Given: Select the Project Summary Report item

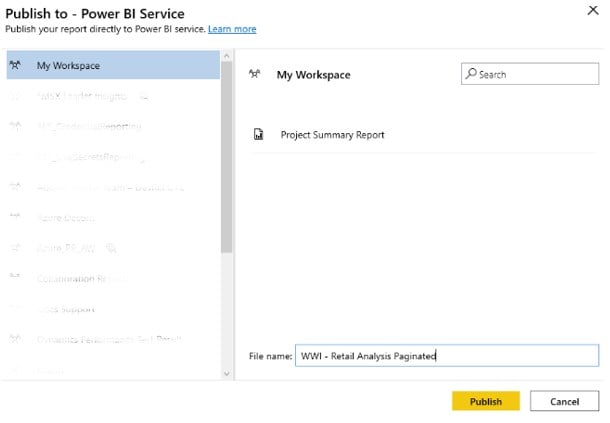Looking at the screenshot, I should point(423,135).
